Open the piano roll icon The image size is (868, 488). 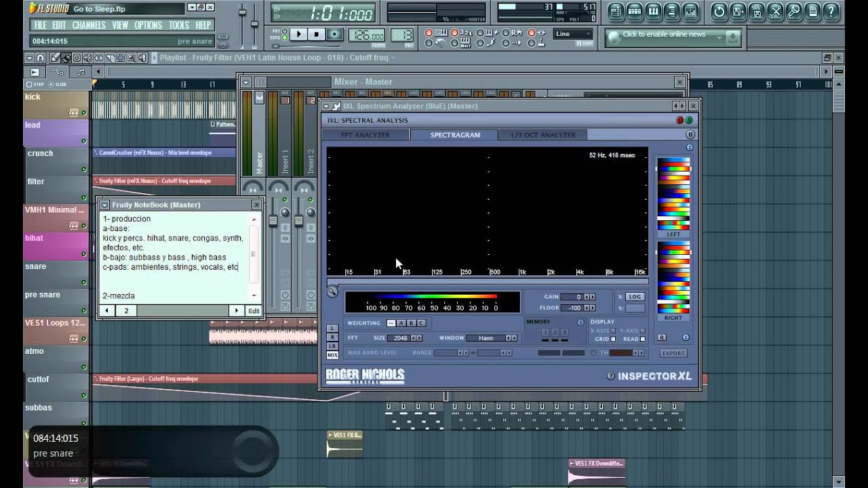[x=653, y=12]
